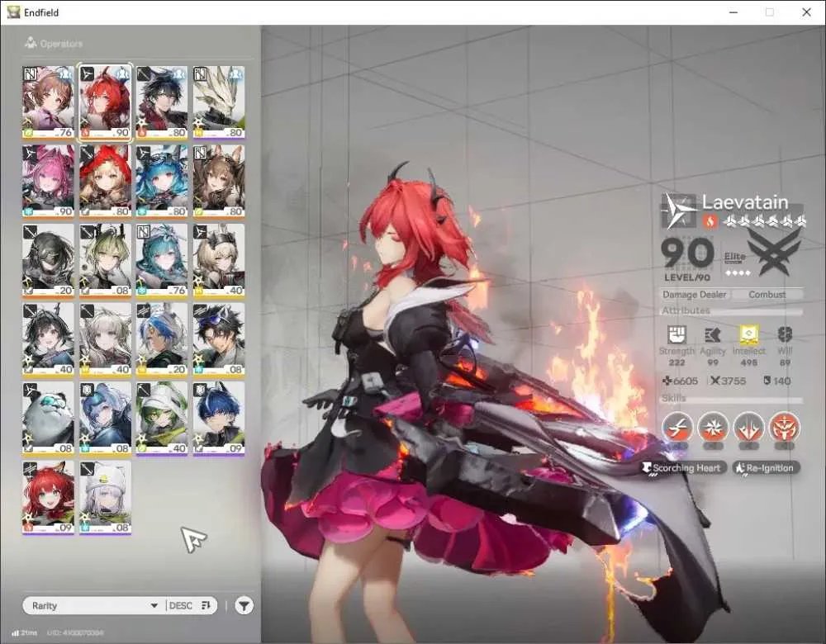
Task: Click the defense shield icon beside 140
Action: tap(767, 381)
